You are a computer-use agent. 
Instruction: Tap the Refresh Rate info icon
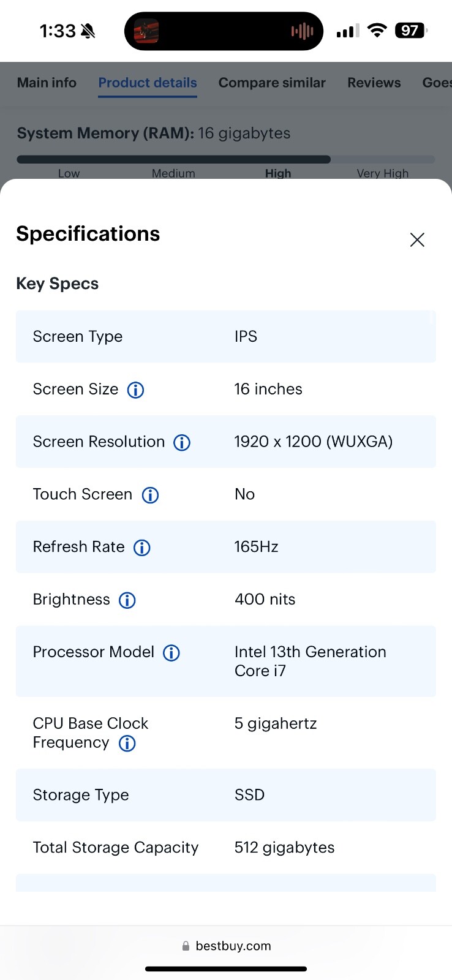click(142, 548)
